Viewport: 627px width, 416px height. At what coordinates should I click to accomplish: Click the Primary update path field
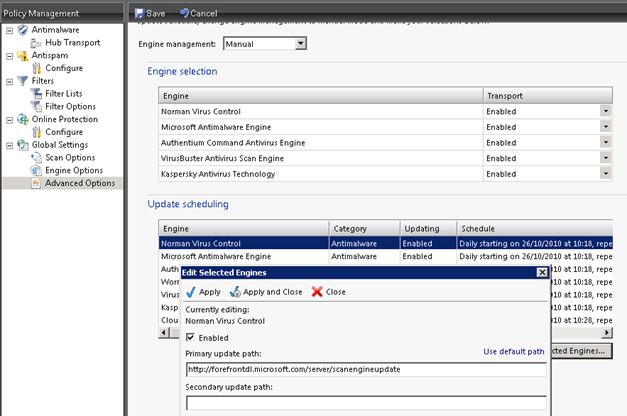click(x=366, y=369)
